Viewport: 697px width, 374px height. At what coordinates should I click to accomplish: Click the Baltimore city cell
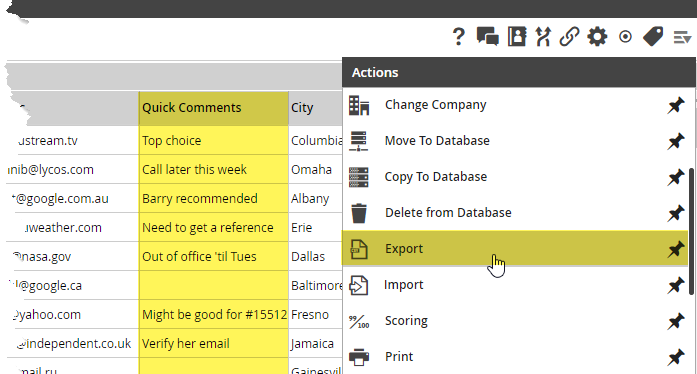click(x=316, y=286)
